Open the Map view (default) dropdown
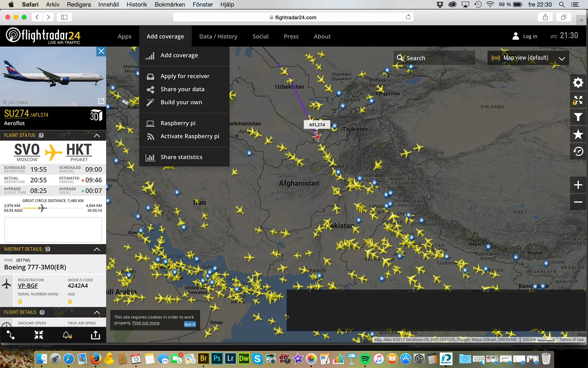The width and height of the screenshot is (588, 368). 528,58
